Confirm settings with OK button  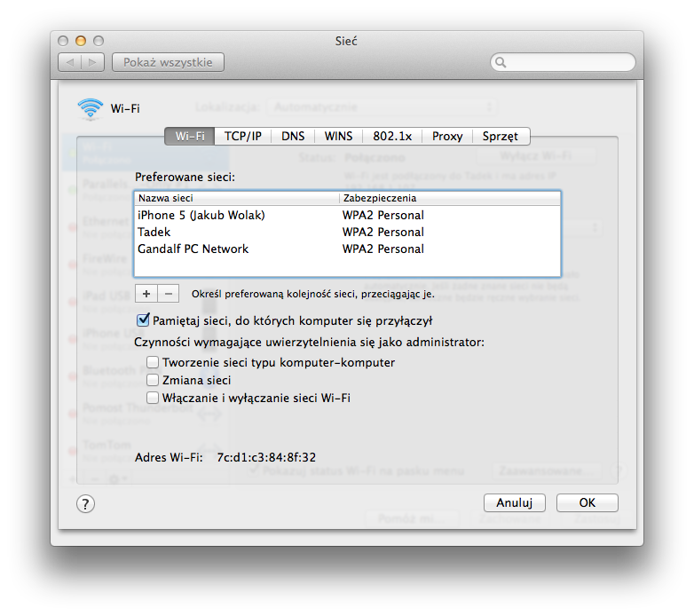[x=587, y=502]
